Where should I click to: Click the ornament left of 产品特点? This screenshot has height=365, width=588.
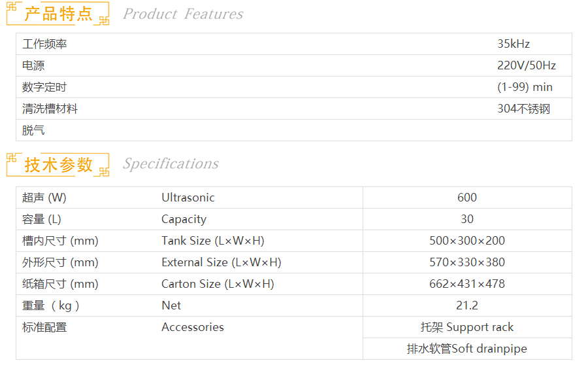pos(13,9)
